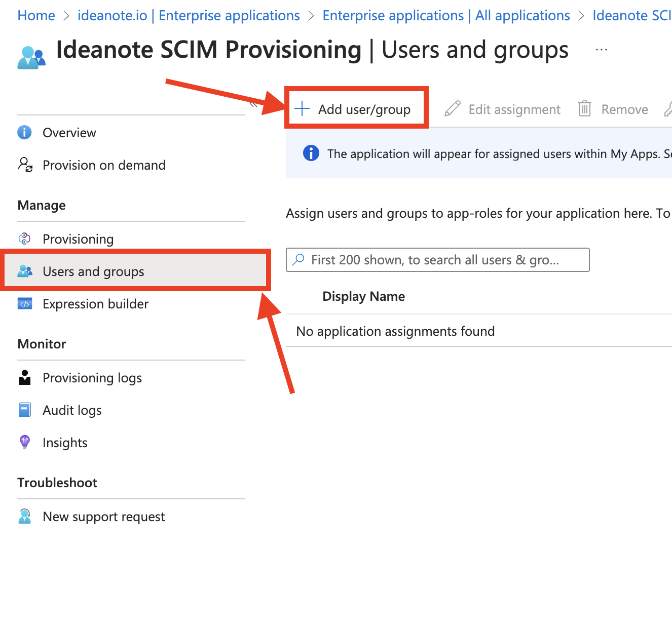
Task: Click the Monitor section heading
Action: tap(42, 344)
